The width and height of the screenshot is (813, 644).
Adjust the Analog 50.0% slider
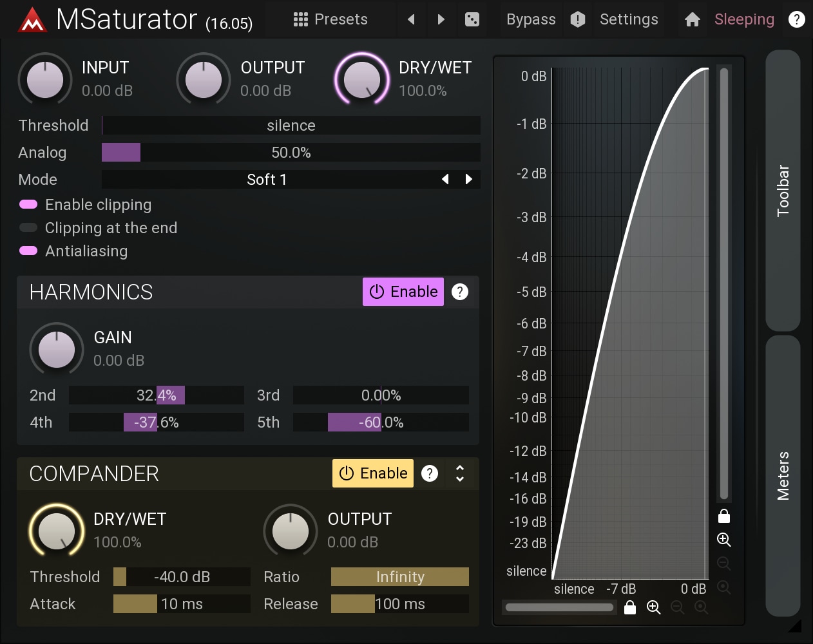(x=291, y=153)
